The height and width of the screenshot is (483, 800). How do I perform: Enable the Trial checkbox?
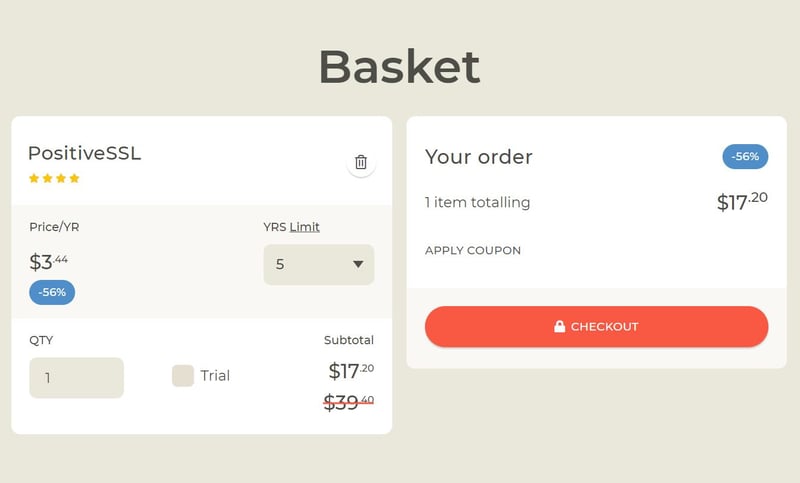(x=183, y=376)
